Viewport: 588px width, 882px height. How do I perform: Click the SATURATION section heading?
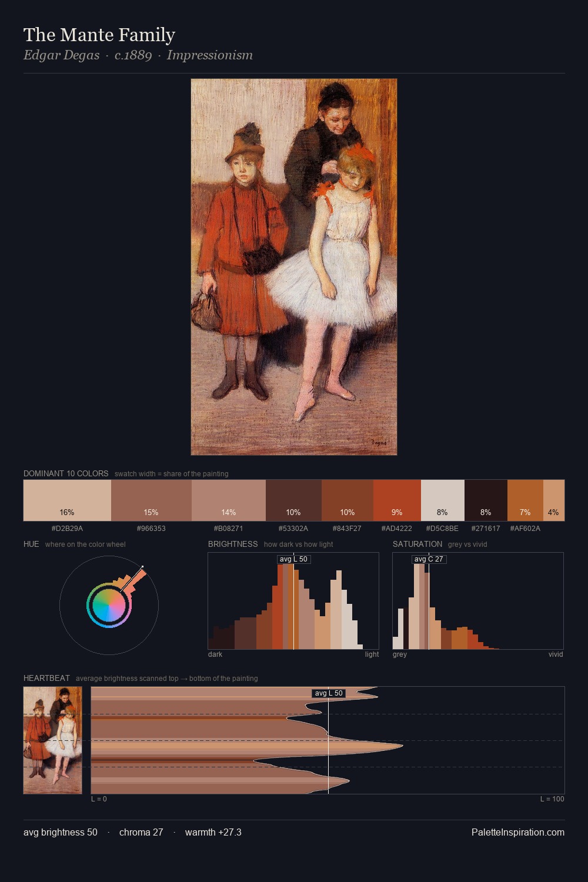(x=417, y=544)
